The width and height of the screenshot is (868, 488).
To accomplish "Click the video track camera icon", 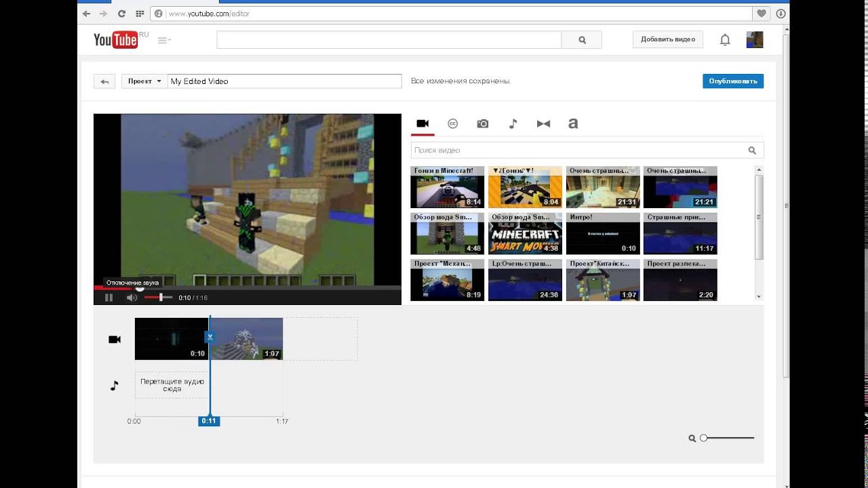I will 115,340.
